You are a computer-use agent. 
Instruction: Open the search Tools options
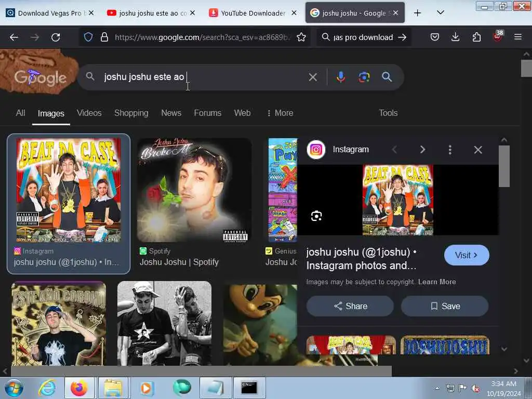388,113
